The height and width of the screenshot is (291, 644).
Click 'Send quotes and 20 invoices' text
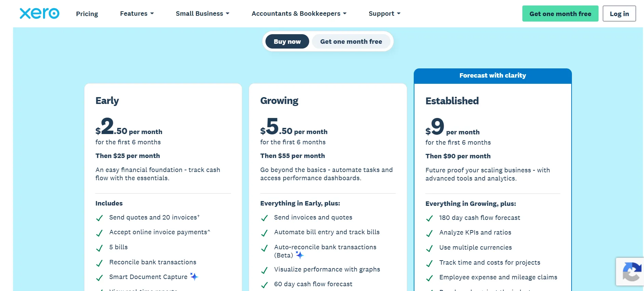[154, 217]
